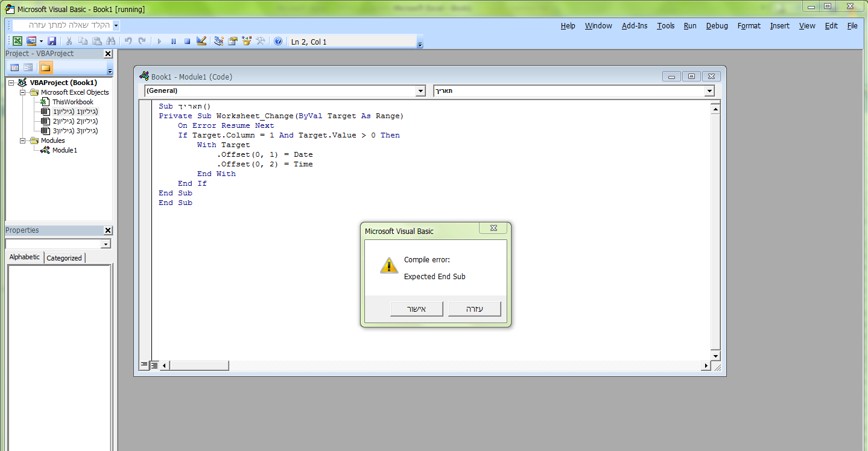Click the View Object icon in Project panel
Image resolution: width=868 pixels, height=451 pixels.
click(x=28, y=68)
